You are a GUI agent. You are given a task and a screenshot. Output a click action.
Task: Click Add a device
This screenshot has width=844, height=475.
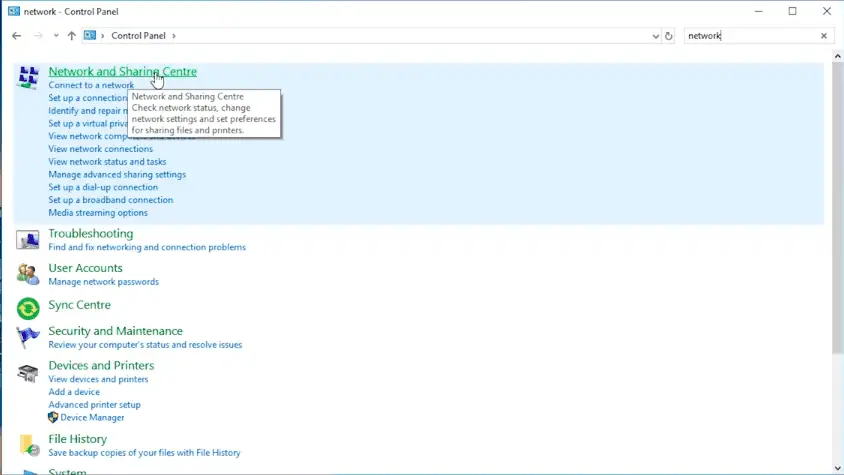(74, 392)
